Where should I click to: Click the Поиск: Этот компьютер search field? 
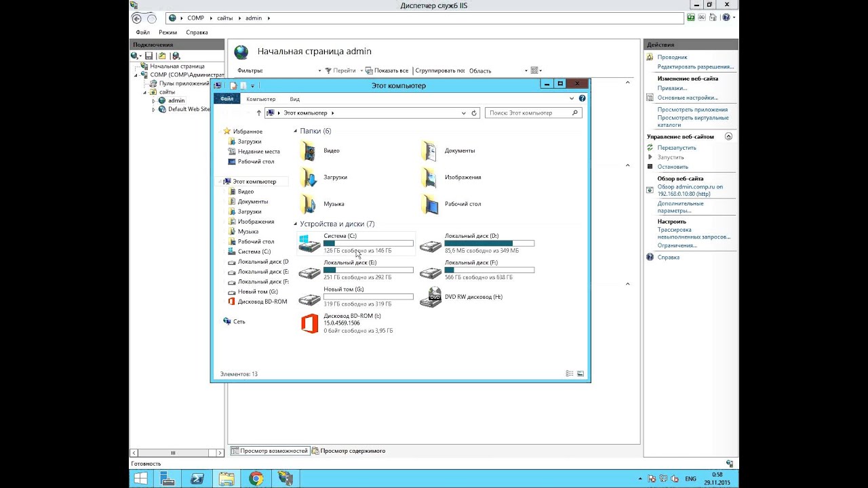click(x=534, y=113)
